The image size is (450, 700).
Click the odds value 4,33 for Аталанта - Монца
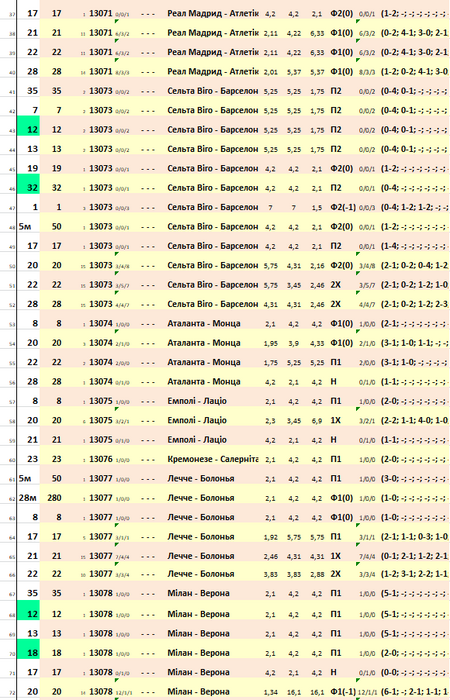pos(317,343)
